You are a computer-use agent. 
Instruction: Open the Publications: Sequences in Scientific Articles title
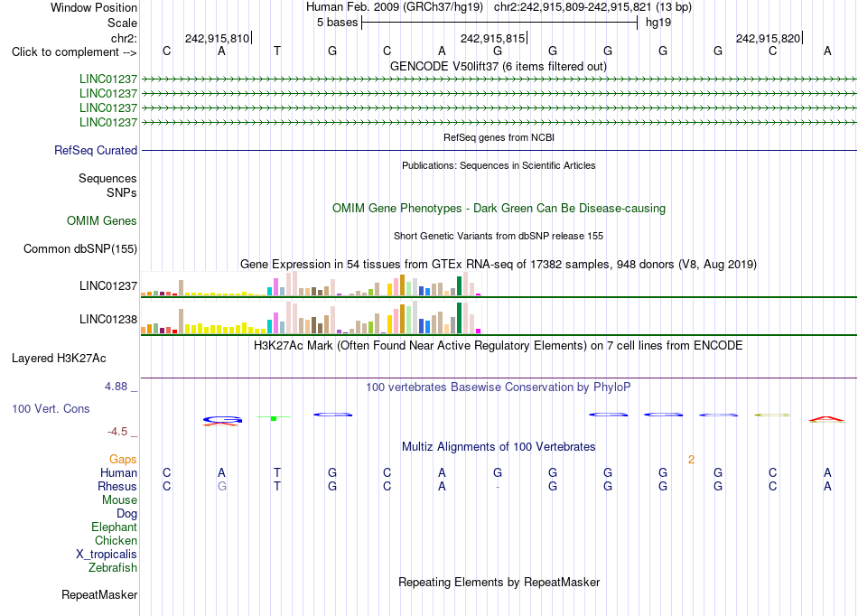point(499,166)
